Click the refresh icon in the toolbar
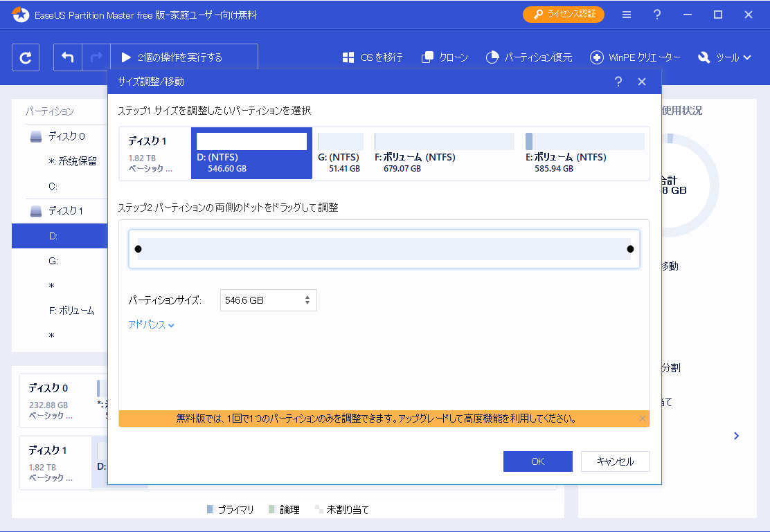The width and height of the screenshot is (770, 532). (26, 57)
